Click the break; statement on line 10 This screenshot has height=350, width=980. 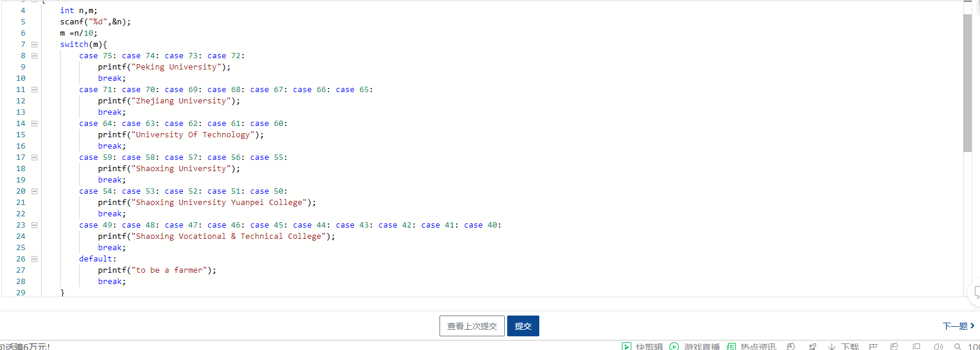point(112,78)
